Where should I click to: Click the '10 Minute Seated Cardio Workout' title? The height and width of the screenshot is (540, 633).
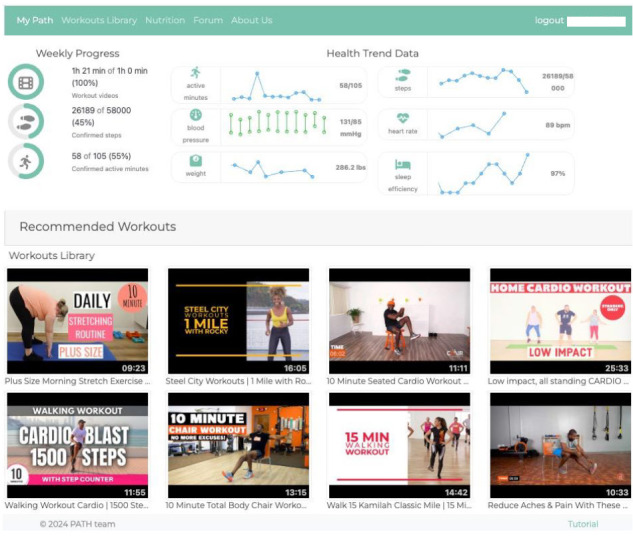(398, 381)
